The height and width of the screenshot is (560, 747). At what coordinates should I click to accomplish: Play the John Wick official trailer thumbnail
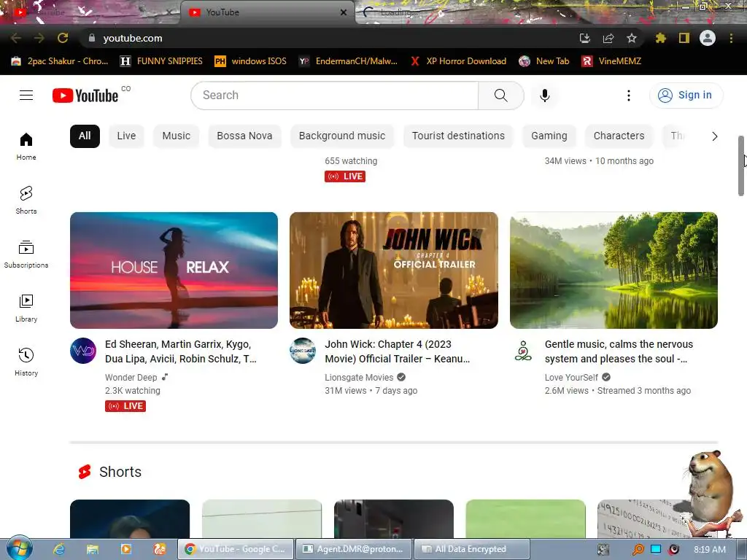pyautogui.click(x=394, y=271)
